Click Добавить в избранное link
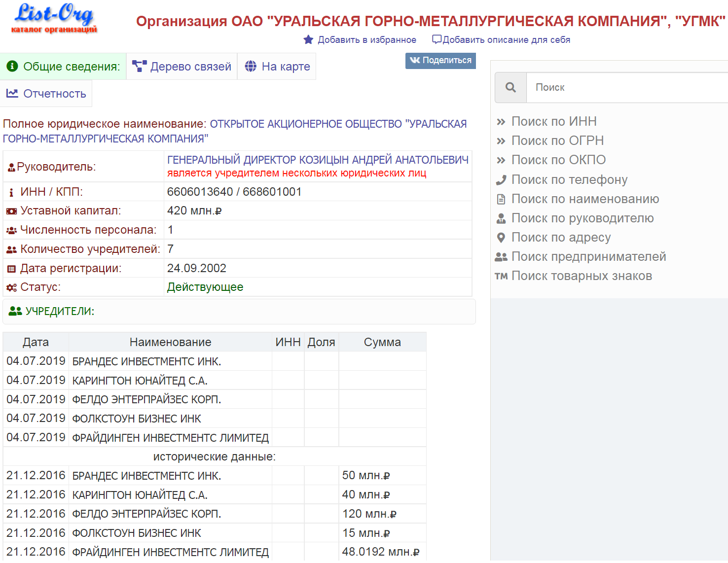Screen dimensions: 728x563 (x=367, y=39)
